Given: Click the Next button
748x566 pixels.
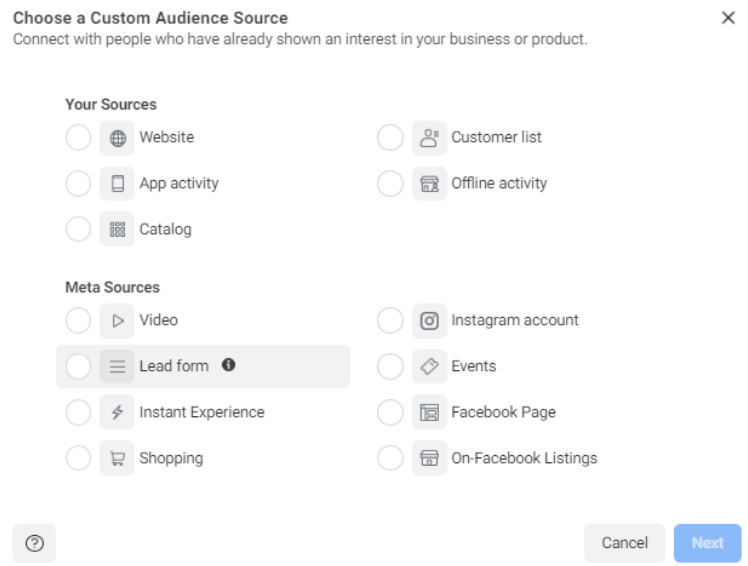Looking at the screenshot, I should 707,543.
